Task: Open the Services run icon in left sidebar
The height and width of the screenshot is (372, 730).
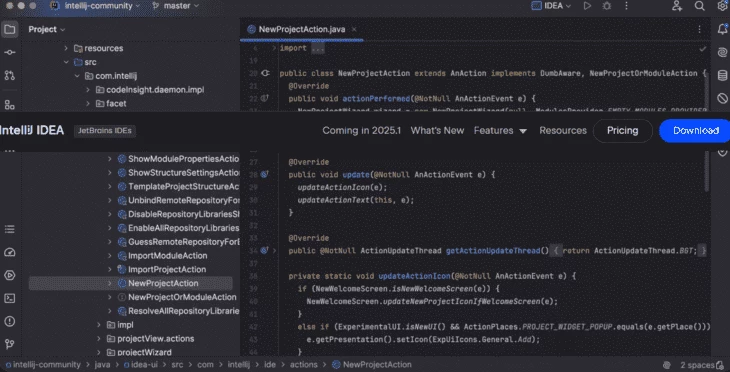Action: pyautogui.click(x=10, y=275)
